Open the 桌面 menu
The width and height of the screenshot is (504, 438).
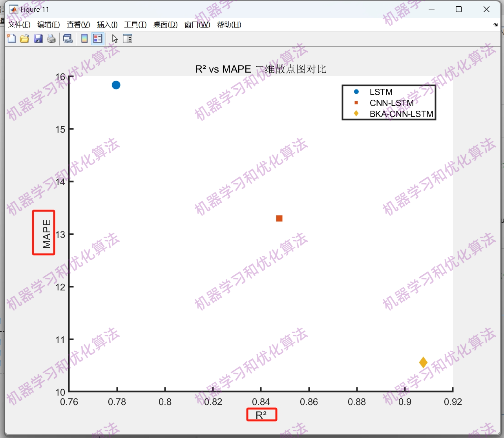point(165,24)
